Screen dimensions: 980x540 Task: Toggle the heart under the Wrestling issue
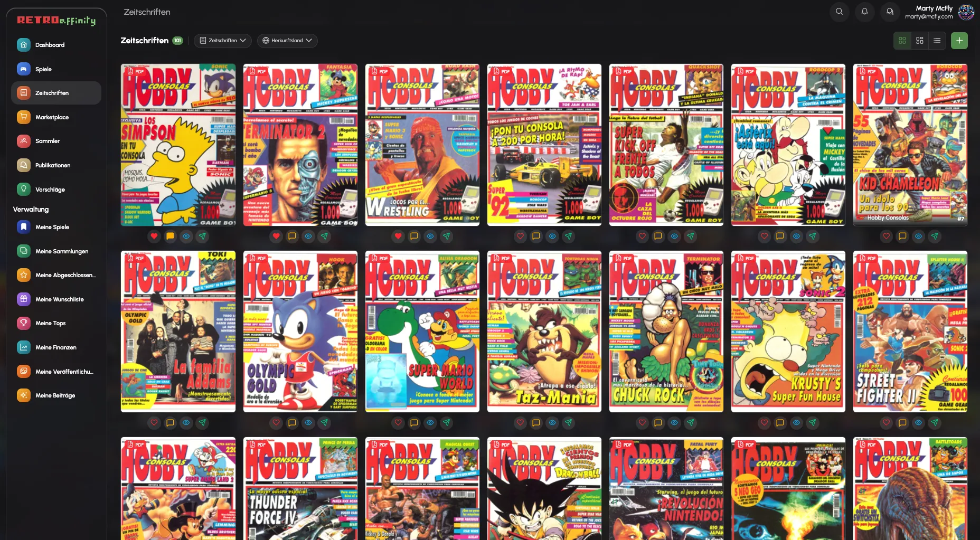[x=398, y=236]
